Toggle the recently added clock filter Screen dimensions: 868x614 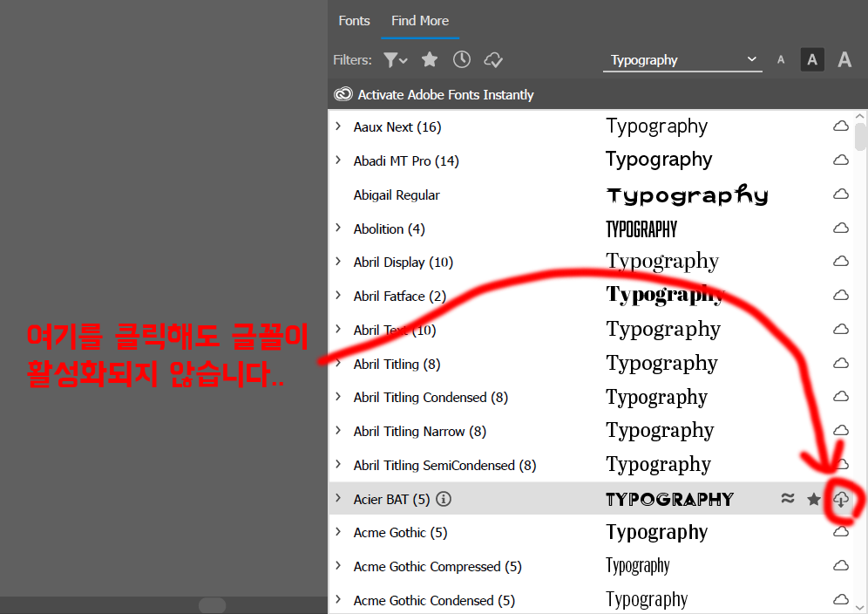(462, 60)
